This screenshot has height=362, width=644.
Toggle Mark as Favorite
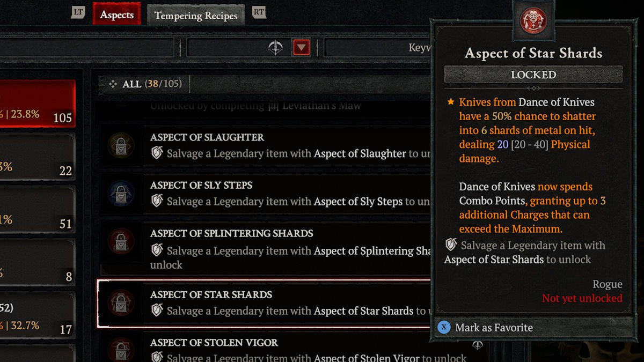pos(494,327)
